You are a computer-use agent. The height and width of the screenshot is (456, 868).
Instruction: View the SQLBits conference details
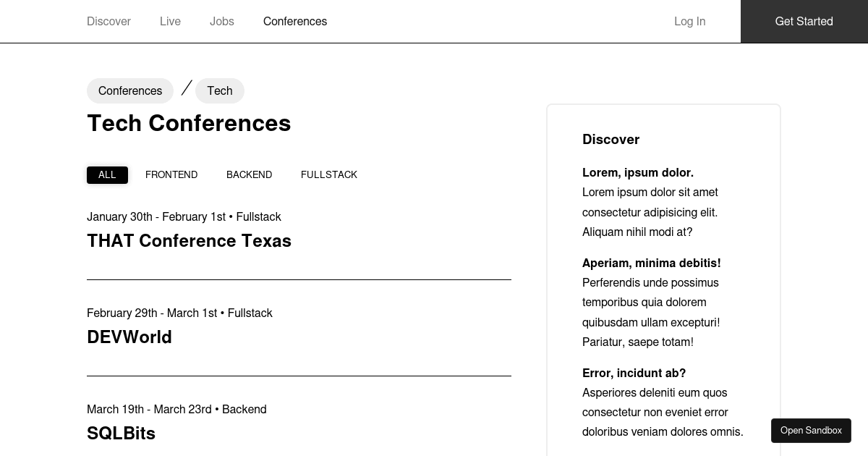121,433
